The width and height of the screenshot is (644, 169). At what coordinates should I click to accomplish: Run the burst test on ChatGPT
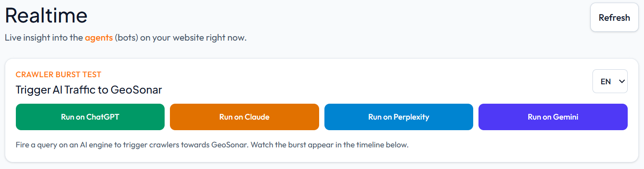click(90, 117)
